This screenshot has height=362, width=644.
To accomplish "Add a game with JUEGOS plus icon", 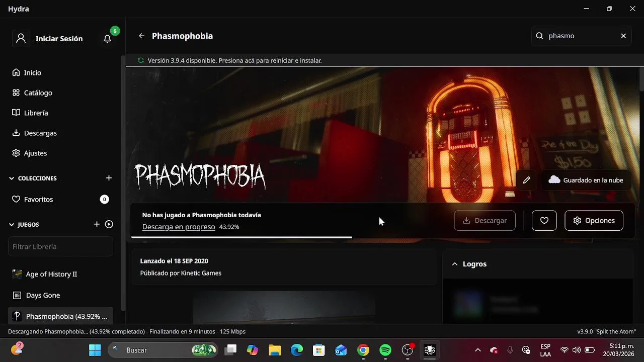I will [x=97, y=224].
